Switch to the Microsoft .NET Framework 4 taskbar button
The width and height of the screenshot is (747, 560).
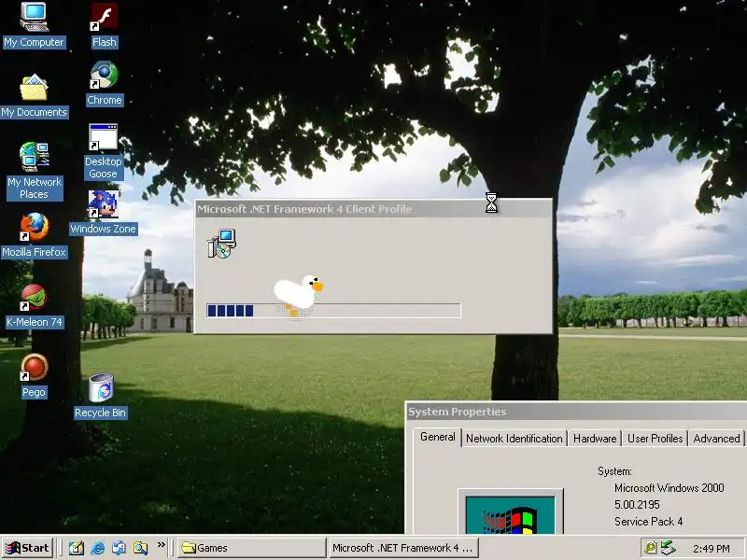(403, 548)
